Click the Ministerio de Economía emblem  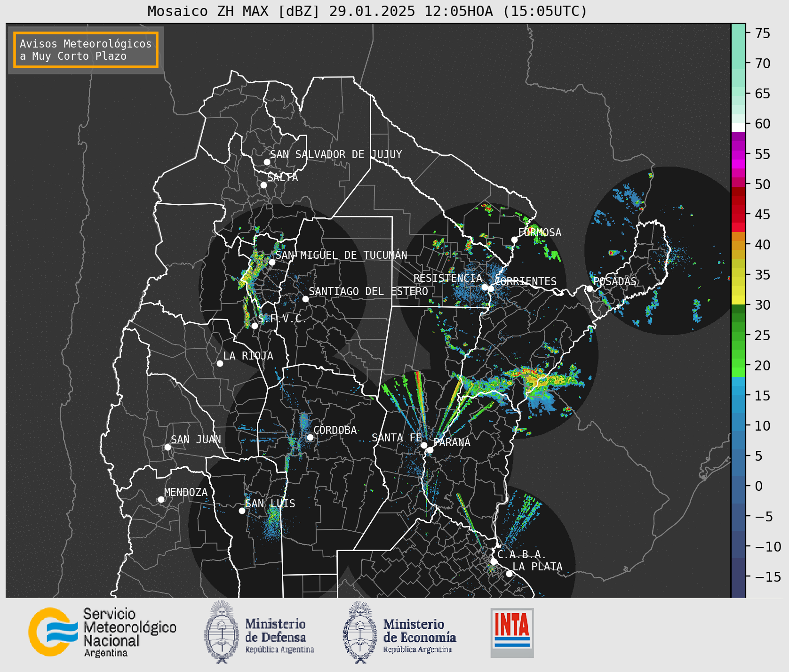pos(360,632)
